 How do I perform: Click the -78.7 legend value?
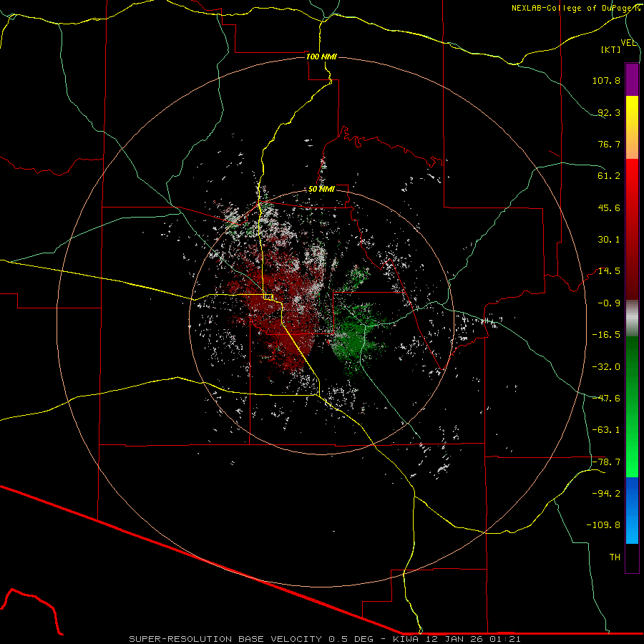pos(606,462)
